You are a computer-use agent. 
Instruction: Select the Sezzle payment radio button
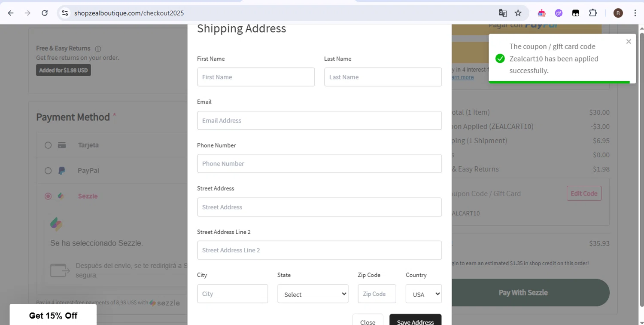coord(48,196)
